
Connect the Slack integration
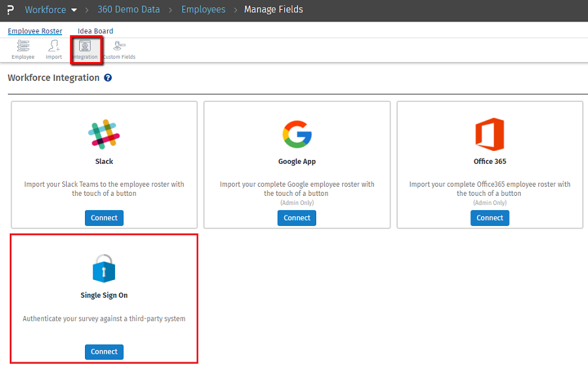click(x=103, y=217)
